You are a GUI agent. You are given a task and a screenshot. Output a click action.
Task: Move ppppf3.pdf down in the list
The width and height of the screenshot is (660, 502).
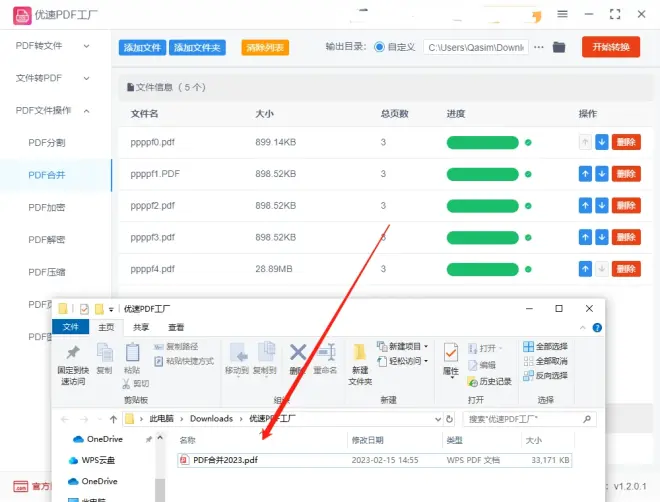pyautogui.click(x=601, y=237)
